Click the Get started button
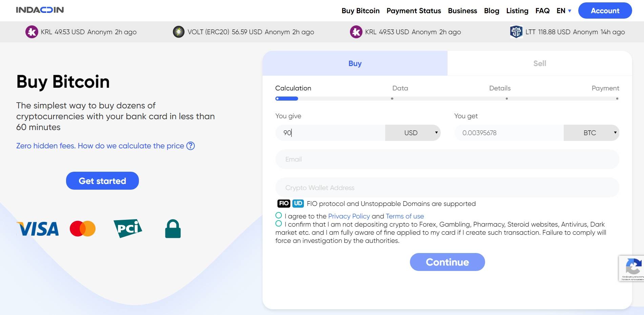Screen dimensions: 644x315 tap(102, 181)
